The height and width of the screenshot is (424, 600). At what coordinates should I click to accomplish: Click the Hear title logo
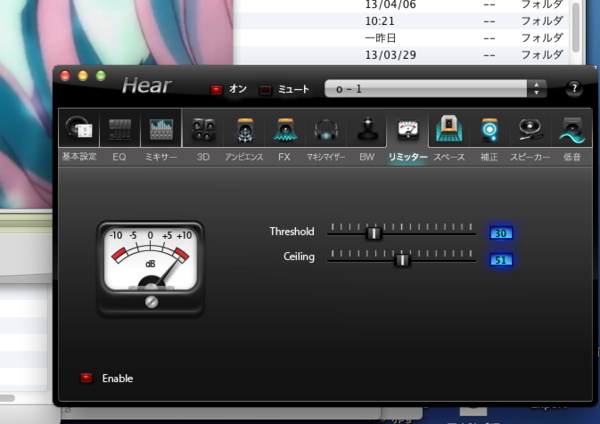[x=147, y=85]
